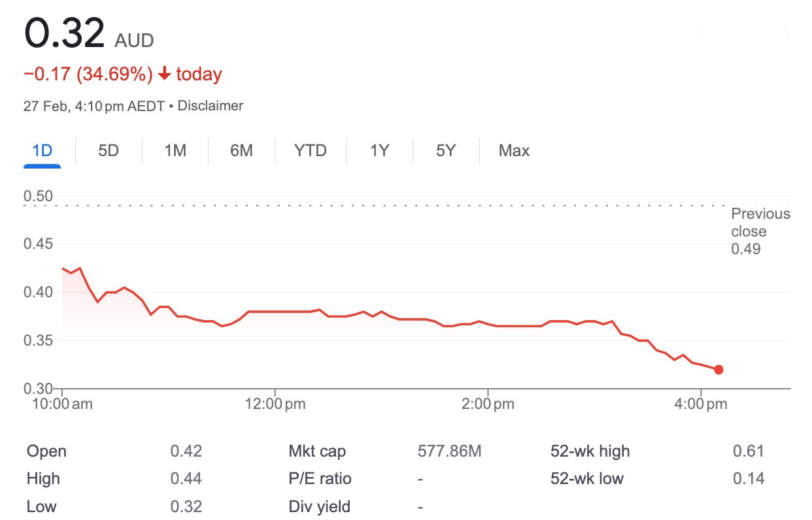Click the red endpoint dot on chart

coord(719,370)
